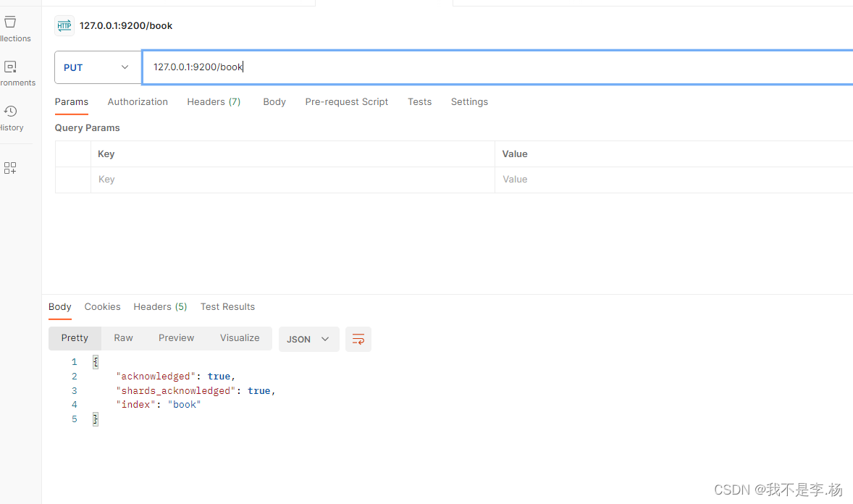Open the History sidebar icon

(x=10, y=112)
